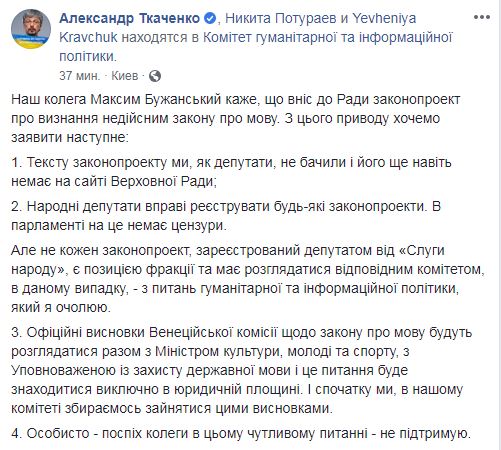
Task: Click the Киев location link
Action: click(x=125, y=76)
